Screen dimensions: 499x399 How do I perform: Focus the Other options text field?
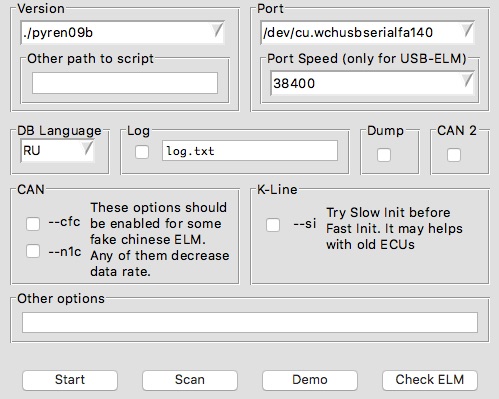tap(250, 322)
